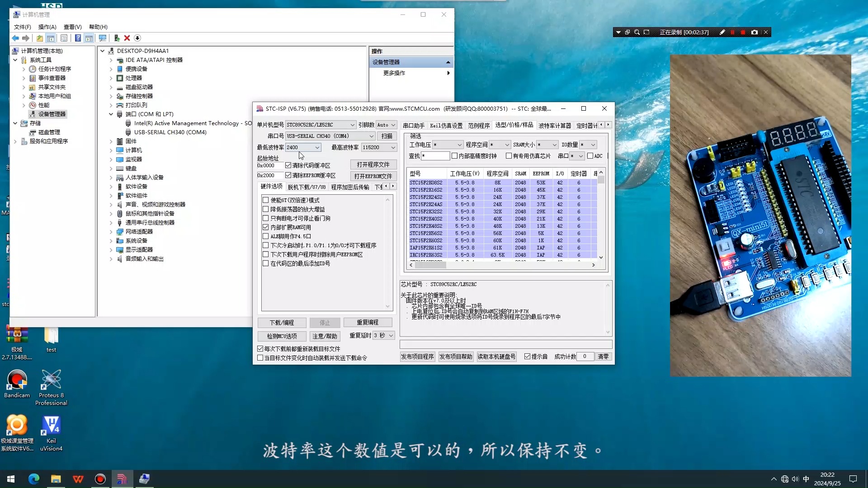Click the scan for hardware changes monitor icon
868x488 pixels.
(x=103, y=38)
